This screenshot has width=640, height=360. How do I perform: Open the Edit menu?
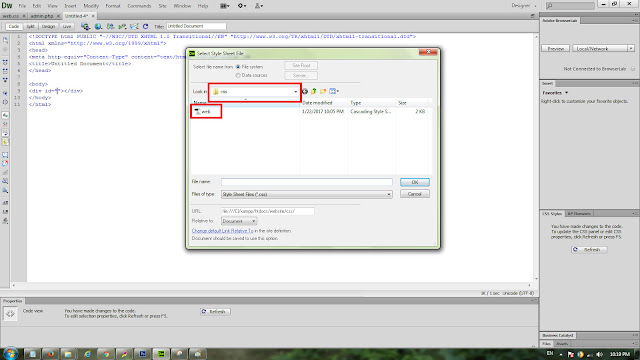[x=37, y=6]
